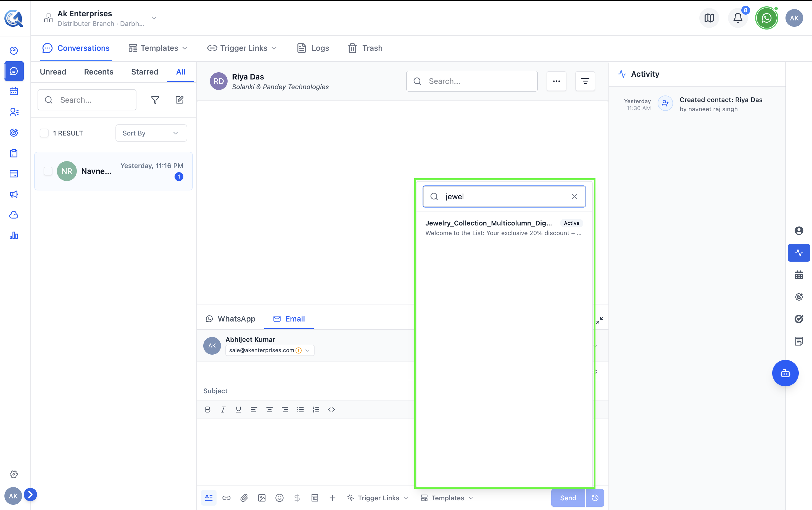Collapse the email composer
812x510 pixels.
pyautogui.click(x=600, y=320)
